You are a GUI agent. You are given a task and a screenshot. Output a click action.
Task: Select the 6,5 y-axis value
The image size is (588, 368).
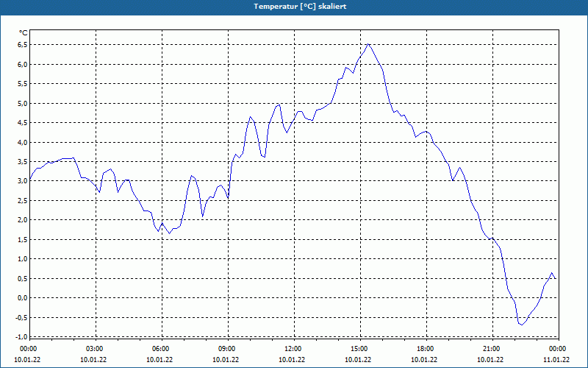(23, 45)
